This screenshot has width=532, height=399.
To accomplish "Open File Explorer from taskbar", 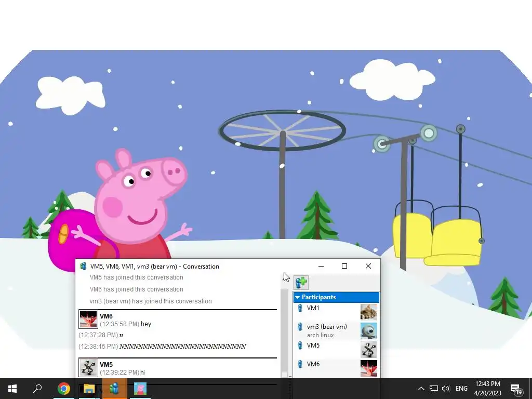I will (x=89, y=389).
